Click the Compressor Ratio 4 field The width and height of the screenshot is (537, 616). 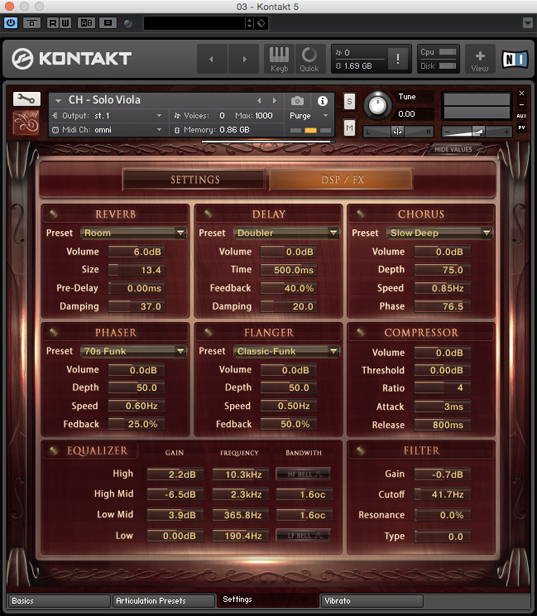click(x=442, y=388)
